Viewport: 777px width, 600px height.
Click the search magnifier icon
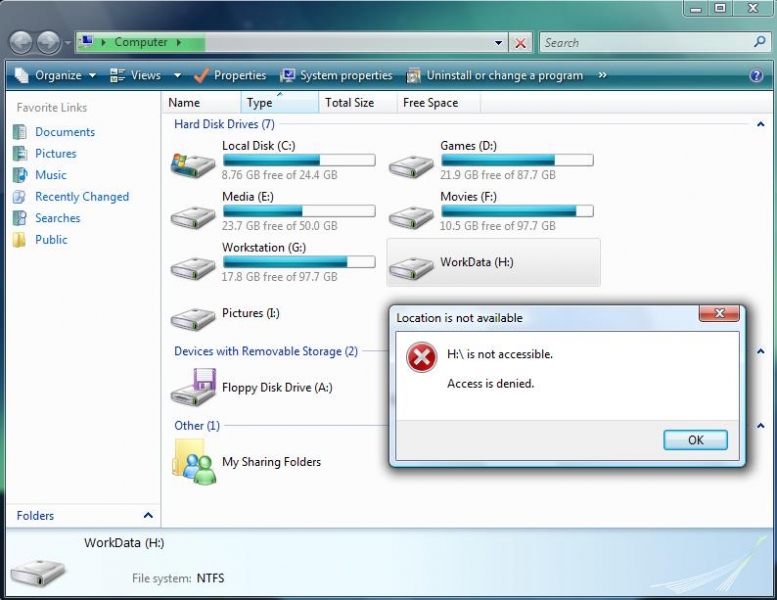[x=759, y=43]
